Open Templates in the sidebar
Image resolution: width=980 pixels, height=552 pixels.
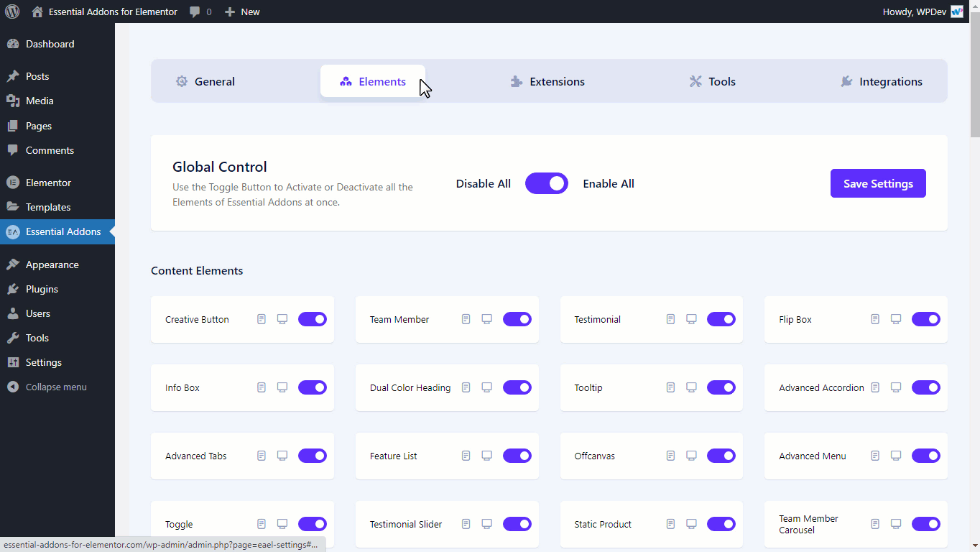pos(57,207)
